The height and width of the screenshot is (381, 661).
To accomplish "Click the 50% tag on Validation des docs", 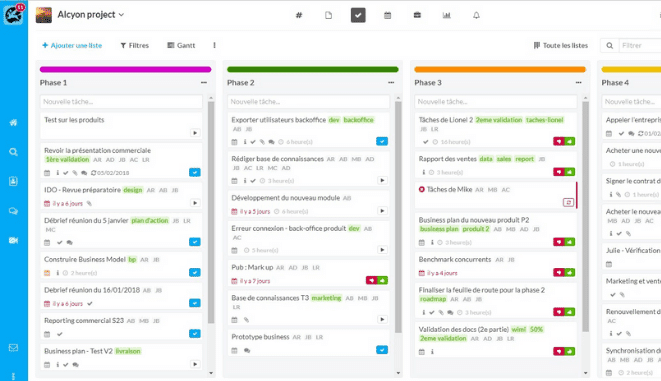I will point(537,330).
